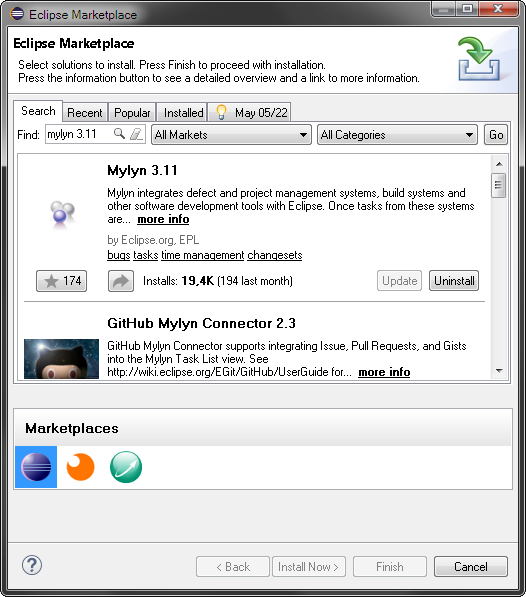The height and width of the screenshot is (597, 526).
Task: Clear search text with eraser icon
Action: pyautogui.click(x=135, y=134)
